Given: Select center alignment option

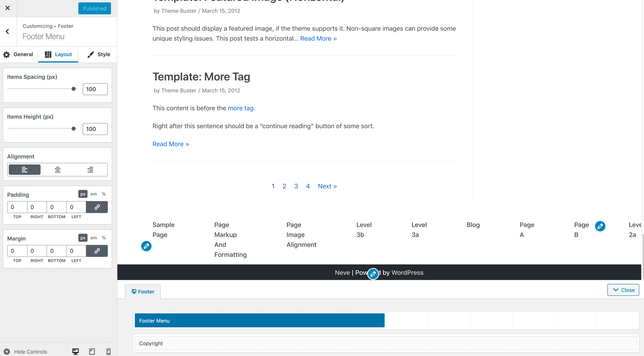Looking at the screenshot, I should (x=57, y=169).
